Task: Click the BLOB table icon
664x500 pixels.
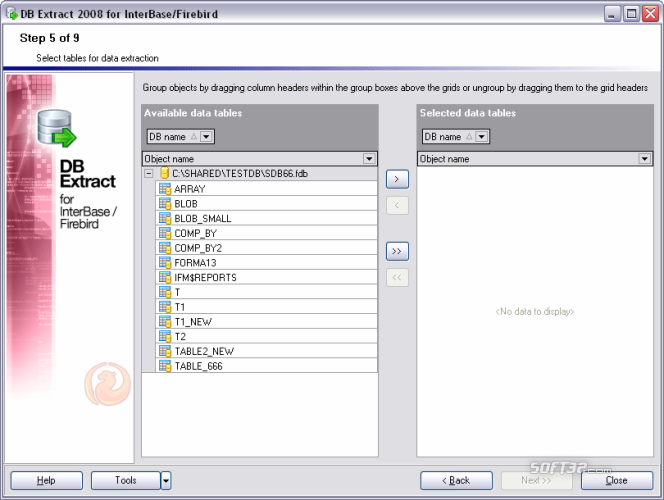Action: pyautogui.click(x=165, y=204)
